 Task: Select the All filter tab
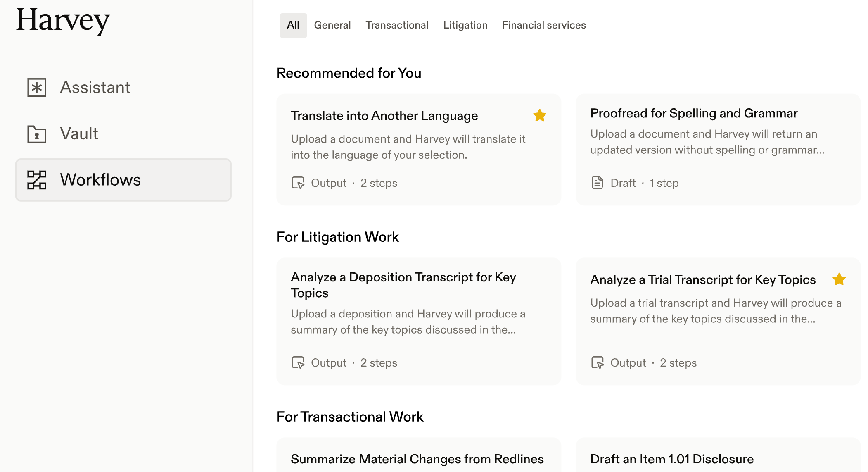click(x=293, y=25)
